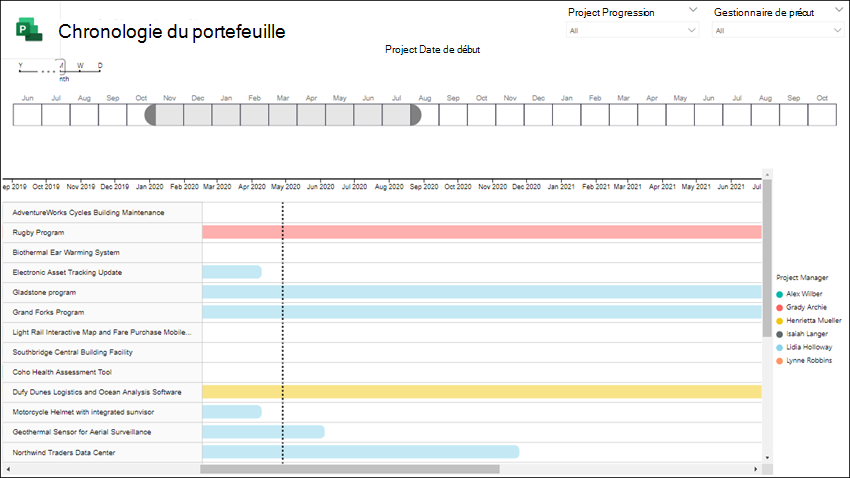Click the May 2020 label on the Gantt axis

(286, 186)
